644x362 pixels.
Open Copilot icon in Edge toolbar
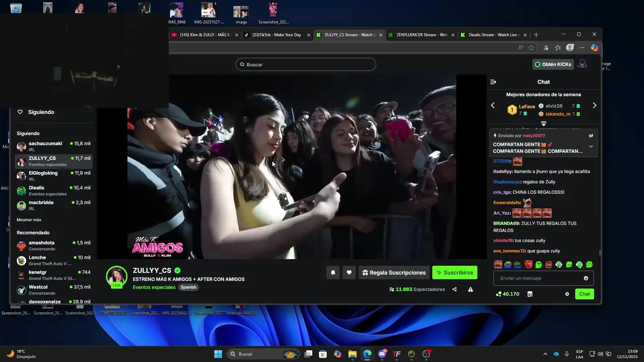tap(595, 48)
